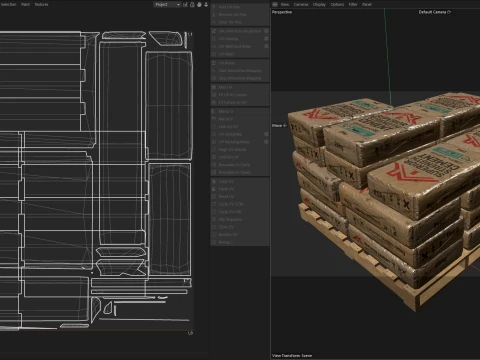This screenshot has width=480, height=360.
Task: Rotate with Cycle UV CW
Action: tap(240, 212)
